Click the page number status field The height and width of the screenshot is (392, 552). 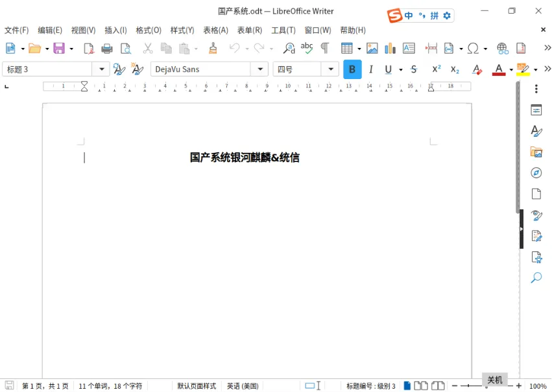coord(45,386)
